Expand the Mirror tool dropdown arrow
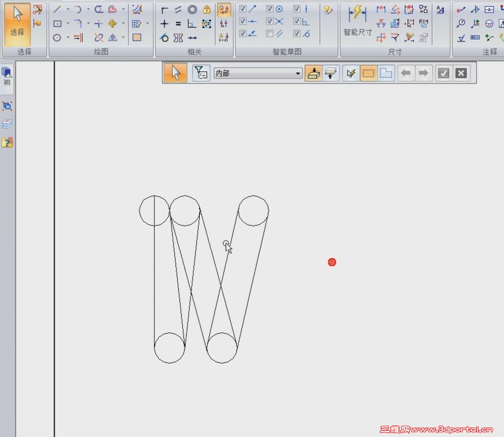504x437 pixels. click(123, 38)
